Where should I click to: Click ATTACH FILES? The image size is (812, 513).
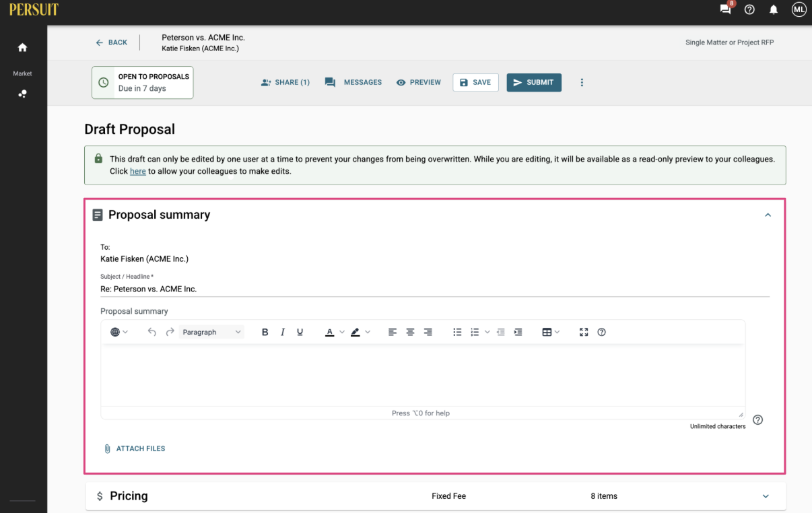click(x=135, y=448)
